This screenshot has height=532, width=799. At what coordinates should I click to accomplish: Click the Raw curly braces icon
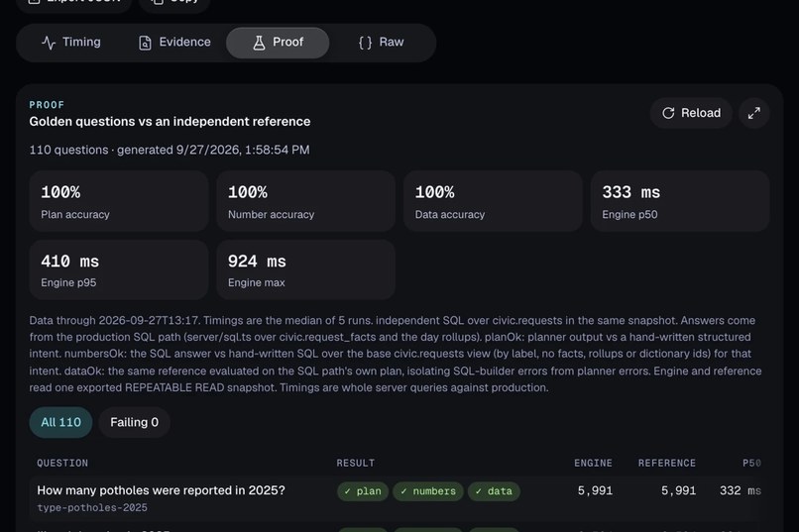(365, 43)
